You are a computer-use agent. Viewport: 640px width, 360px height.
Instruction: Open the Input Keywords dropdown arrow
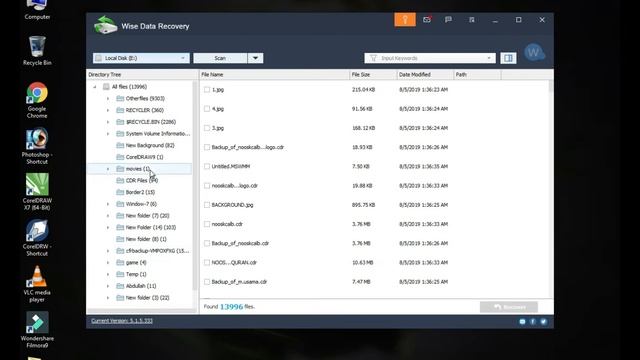point(489,58)
